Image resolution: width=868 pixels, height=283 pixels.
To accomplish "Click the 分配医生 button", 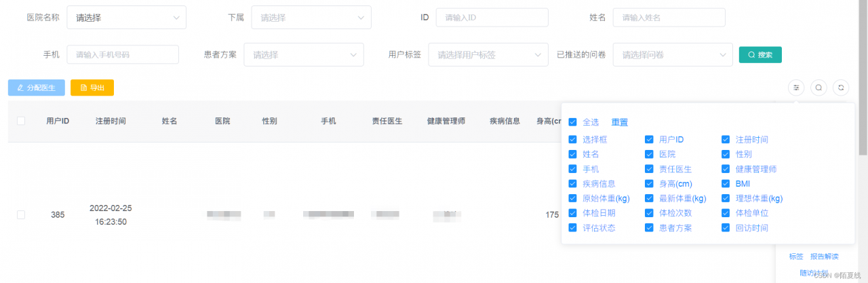I will click(37, 88).
